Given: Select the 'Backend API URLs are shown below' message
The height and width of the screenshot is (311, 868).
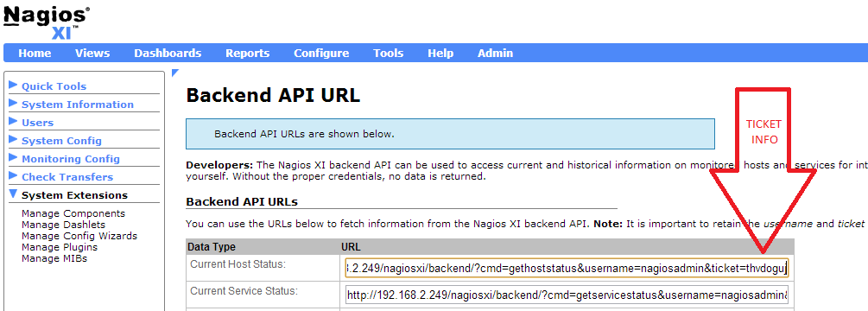Looking at the screenshot, I should (x=304, y=134).
